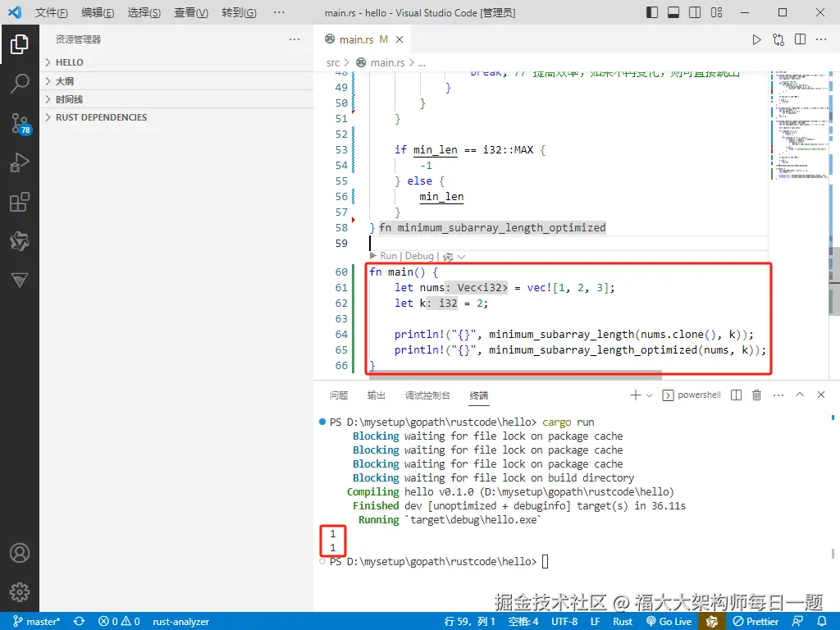This screenshot has width=840, height=630.
Task: Expand the HELLO folder section
Action: [176, 62]
